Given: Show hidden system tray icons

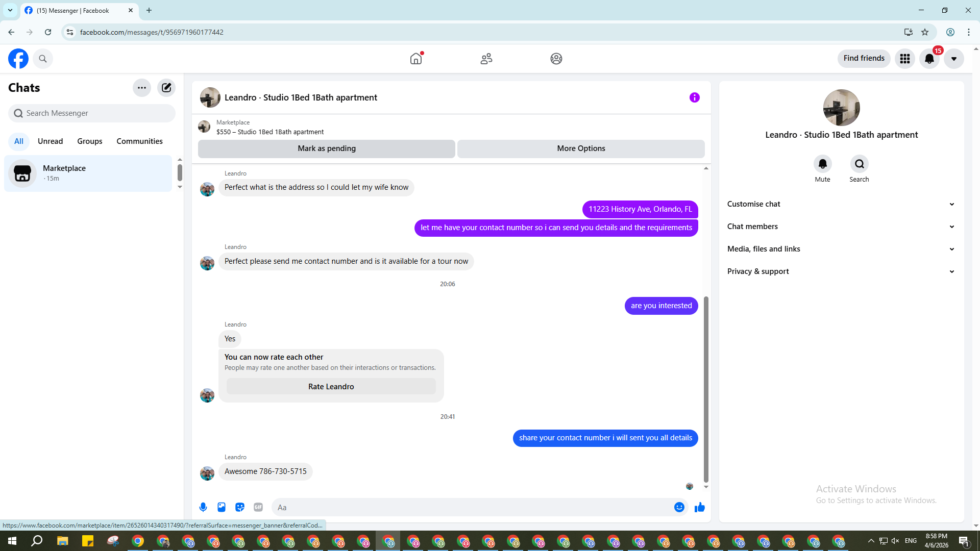Looking at the screenshot, I should click(871, 541).
